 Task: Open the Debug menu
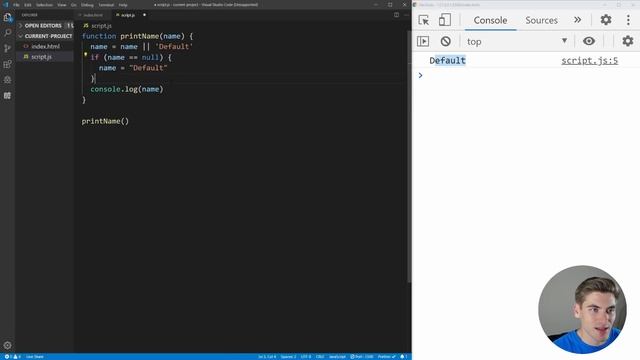[87, 5]
